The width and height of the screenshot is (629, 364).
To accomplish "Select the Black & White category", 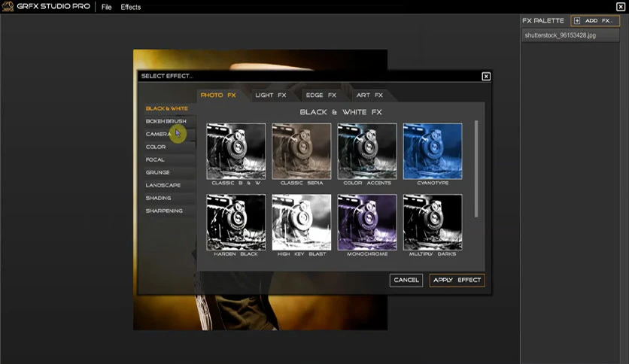I will (x=166, y=108).
